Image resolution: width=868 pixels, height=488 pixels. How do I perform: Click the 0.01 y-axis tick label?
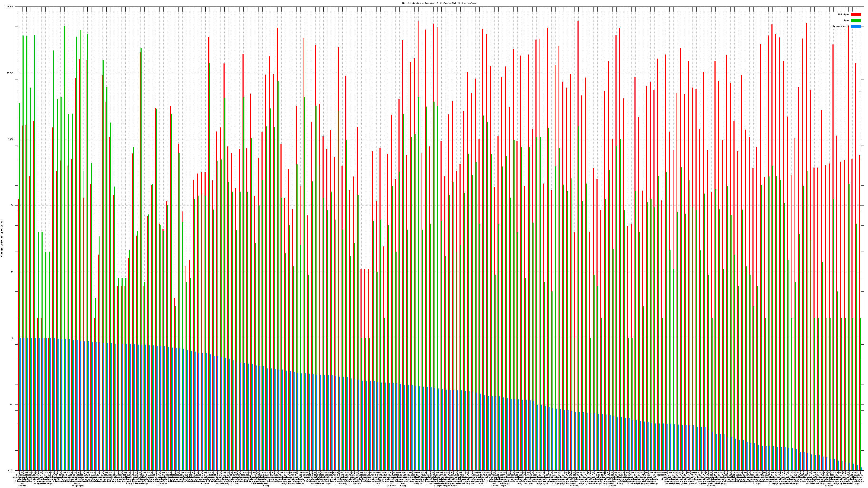(x=11, y=470)
